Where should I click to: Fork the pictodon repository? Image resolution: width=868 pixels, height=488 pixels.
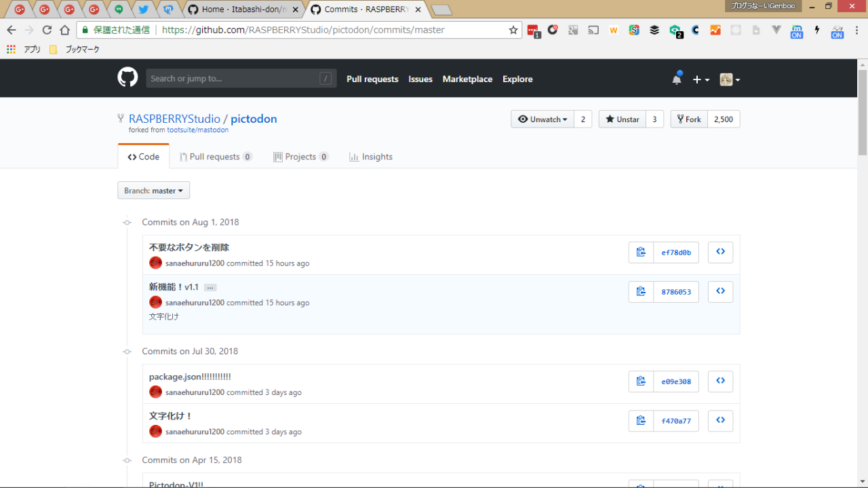[689, 119]
